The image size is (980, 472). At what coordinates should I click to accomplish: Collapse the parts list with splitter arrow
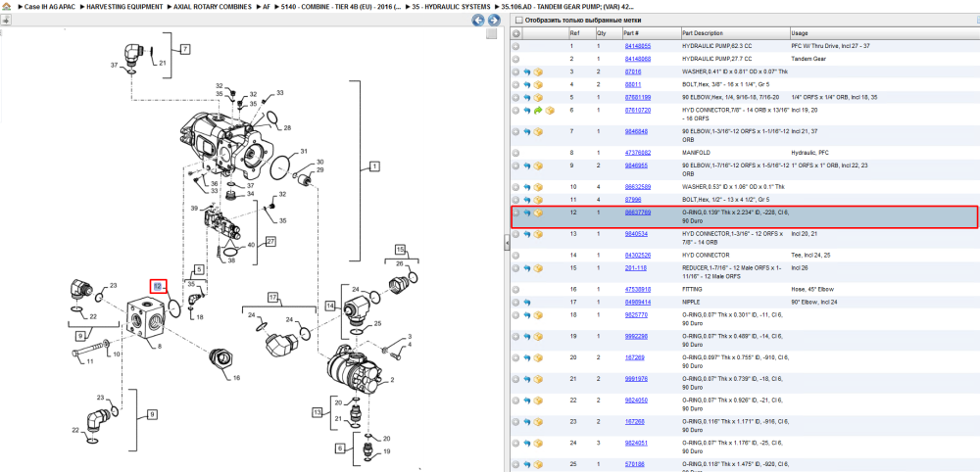click(x=508, y=243)
